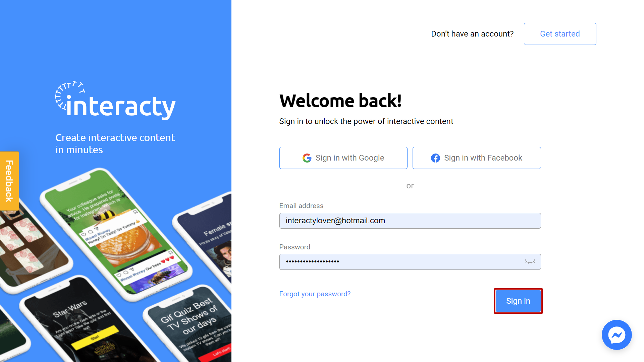
Task: Click 'Forgot your password?' recovery link
Action: tap(315, 294)
